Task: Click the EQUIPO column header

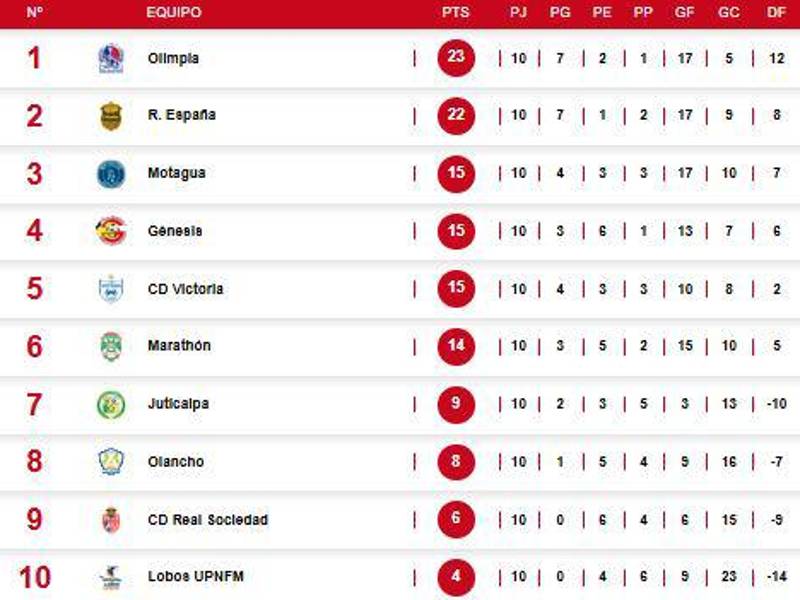Action: coord(174,13)
